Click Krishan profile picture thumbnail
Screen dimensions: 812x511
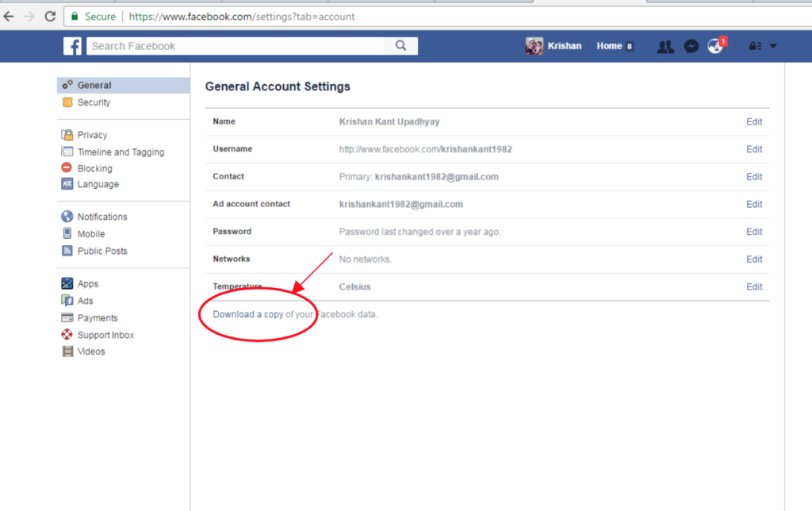tap(534, 46)
